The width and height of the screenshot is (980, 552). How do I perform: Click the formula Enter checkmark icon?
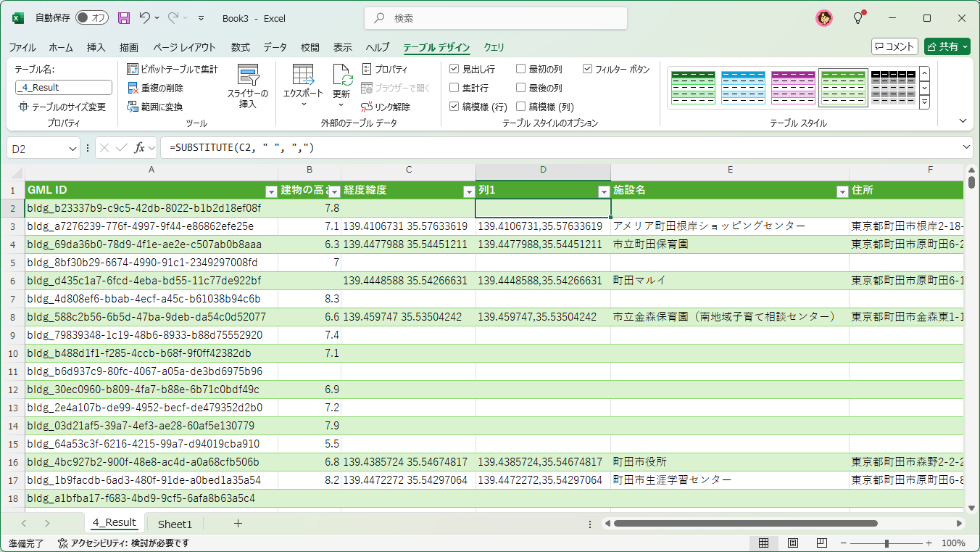[x=121, y=147]
